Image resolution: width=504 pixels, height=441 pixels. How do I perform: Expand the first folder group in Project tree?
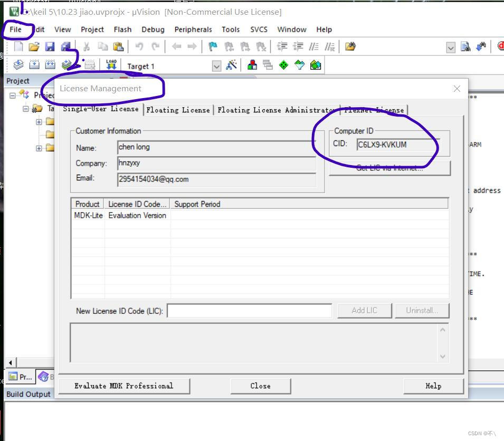point(39,122)
